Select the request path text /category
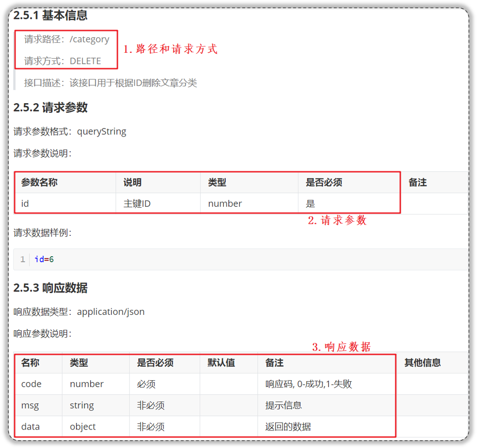Screen dimensions: 484x448 tap(90, 40)
